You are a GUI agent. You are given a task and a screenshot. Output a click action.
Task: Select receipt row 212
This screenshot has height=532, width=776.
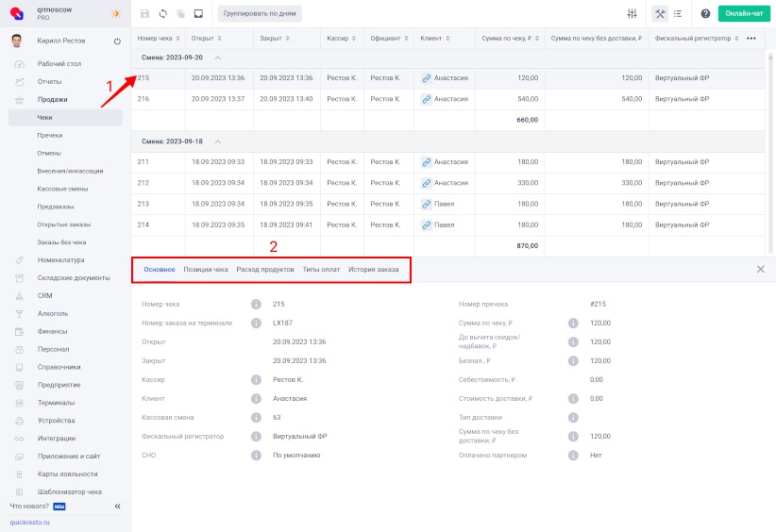[x=447, y=183]
